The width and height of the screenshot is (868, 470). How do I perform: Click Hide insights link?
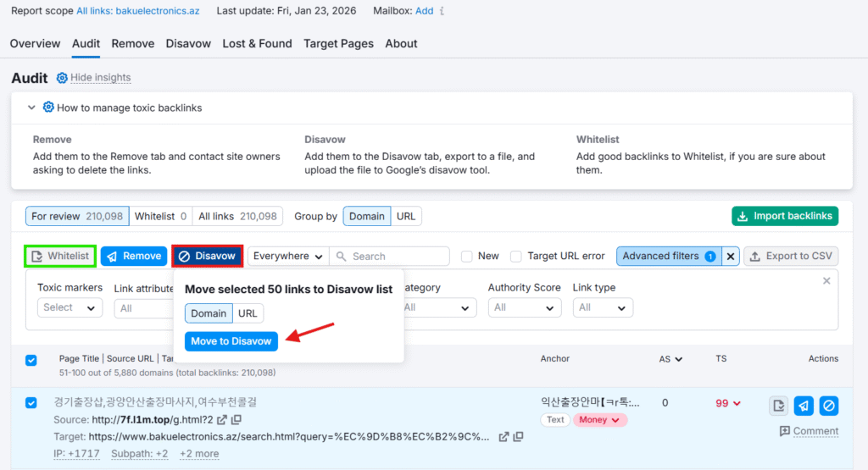coord(100,77)
